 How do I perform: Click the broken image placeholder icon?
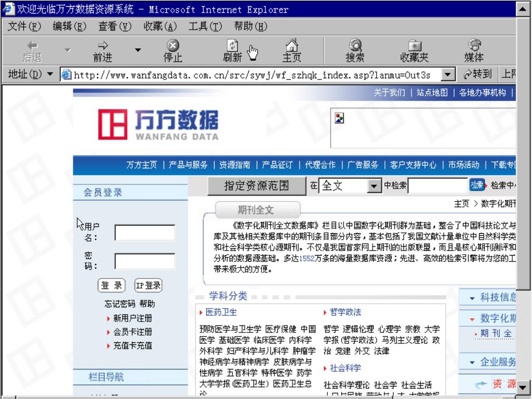[339, 118]
